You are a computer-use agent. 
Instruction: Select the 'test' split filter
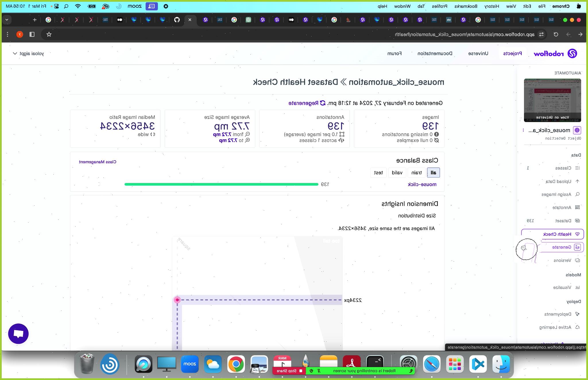pyautogui.click(x=378, y=173)
